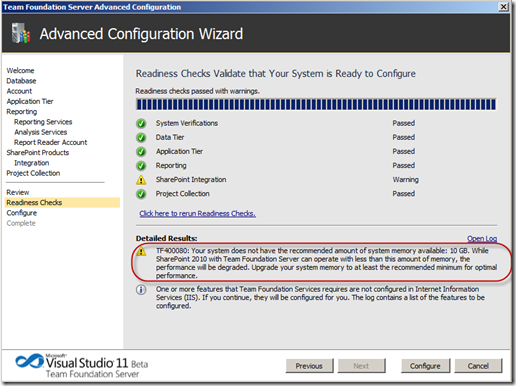Click the 'Data Tier' check label
Viewport: 516px width, 386px height.
(x=170, y=137)
